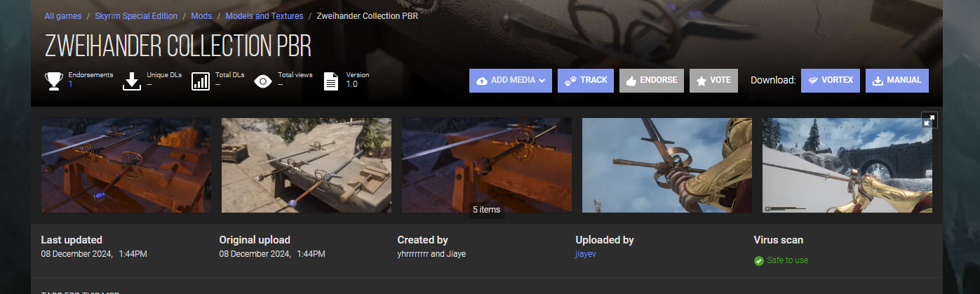Screen dimensions: 980x294
Task: Open the All games breadcrumb link
Action: tap(62, 15)
